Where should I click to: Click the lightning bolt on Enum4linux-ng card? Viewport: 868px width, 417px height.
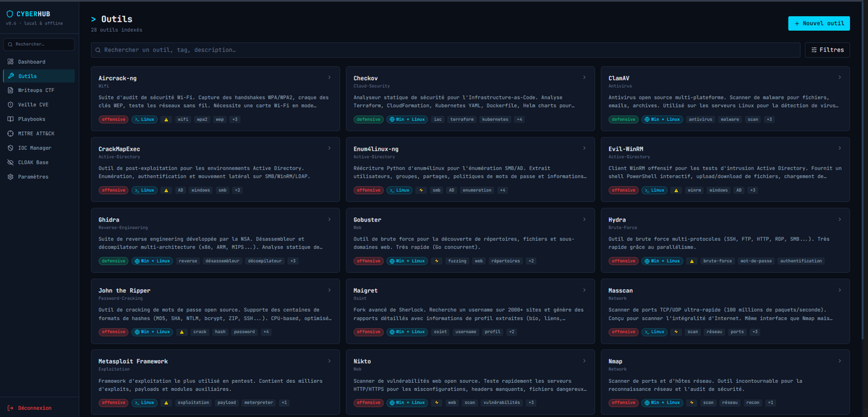coord(420,190)
